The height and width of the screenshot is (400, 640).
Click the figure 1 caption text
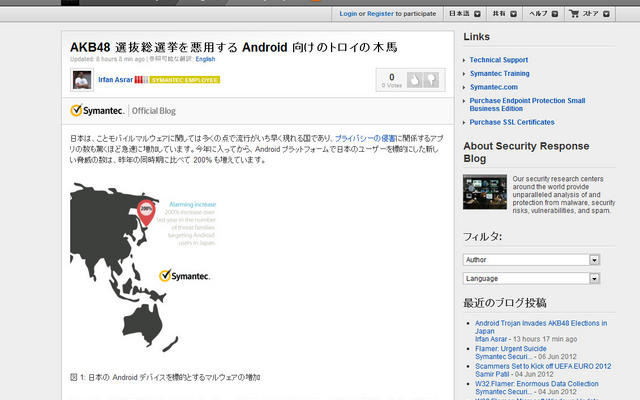click(165, 377)
